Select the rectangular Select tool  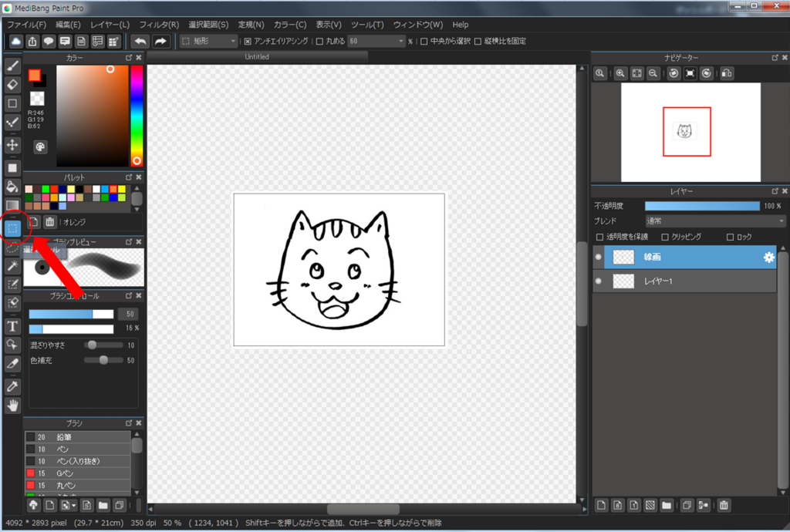pos(12,228)
